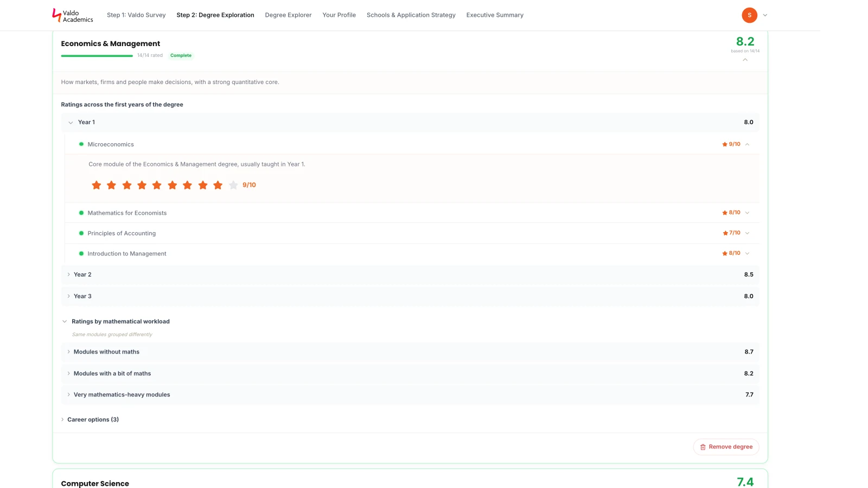
Task: Expand the Year 2 section
Action: coord(410,274)
